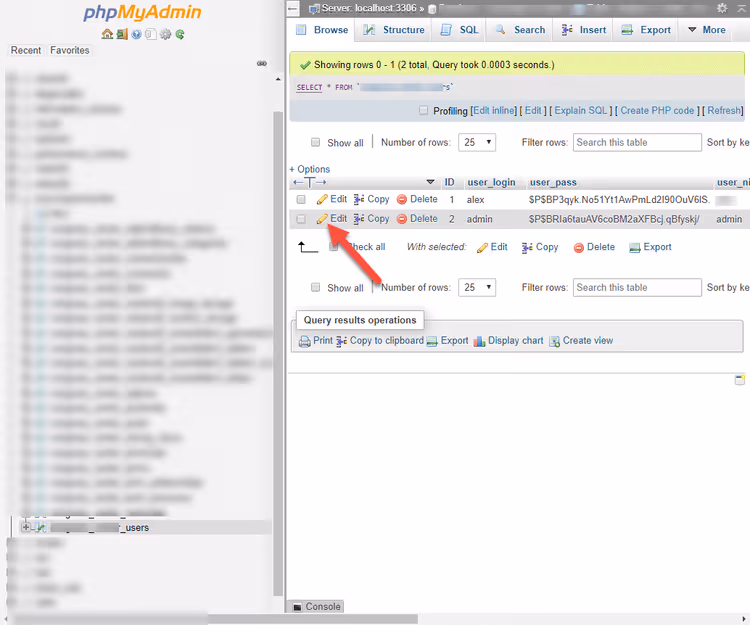Expand the _users table tree node
Image resolution: width=750 pixels, height=625 pixels.
[x=26, y=527]
